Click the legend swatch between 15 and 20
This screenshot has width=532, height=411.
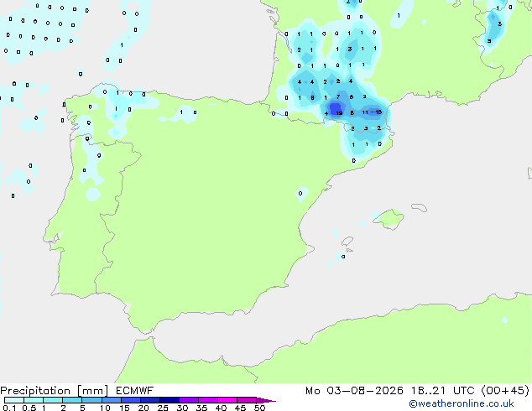point(130,400)
